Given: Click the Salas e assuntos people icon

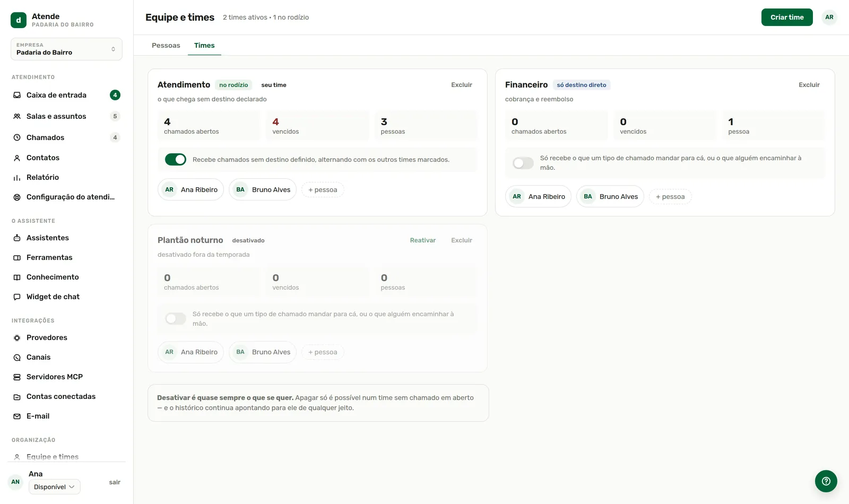Looking at the screenshot, I should (x=17, y=116).
